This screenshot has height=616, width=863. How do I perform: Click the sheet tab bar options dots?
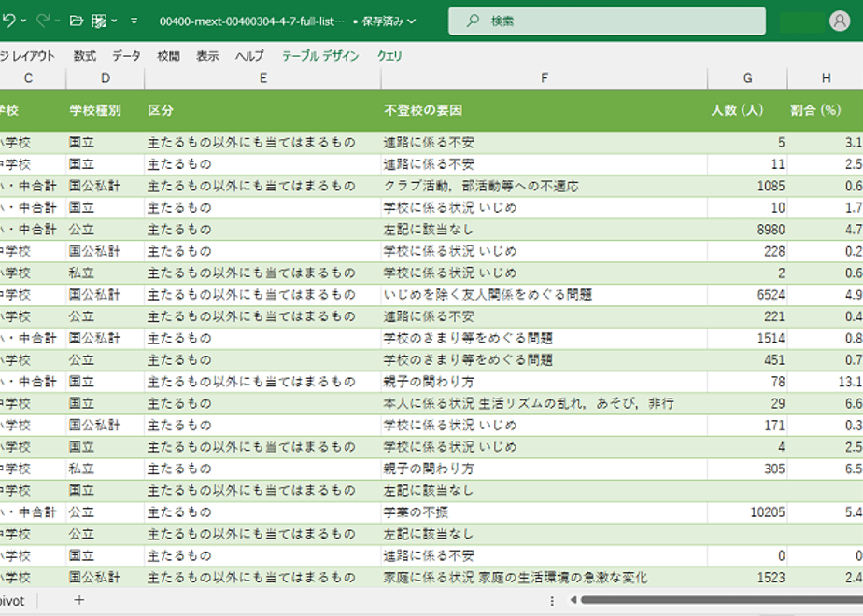(x=552, y=601)
